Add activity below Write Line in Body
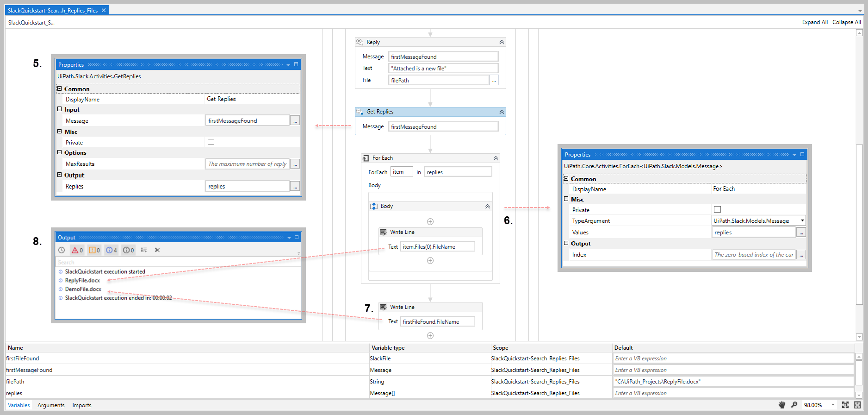This screenshot has height=415, width=868. click(430, 260)
